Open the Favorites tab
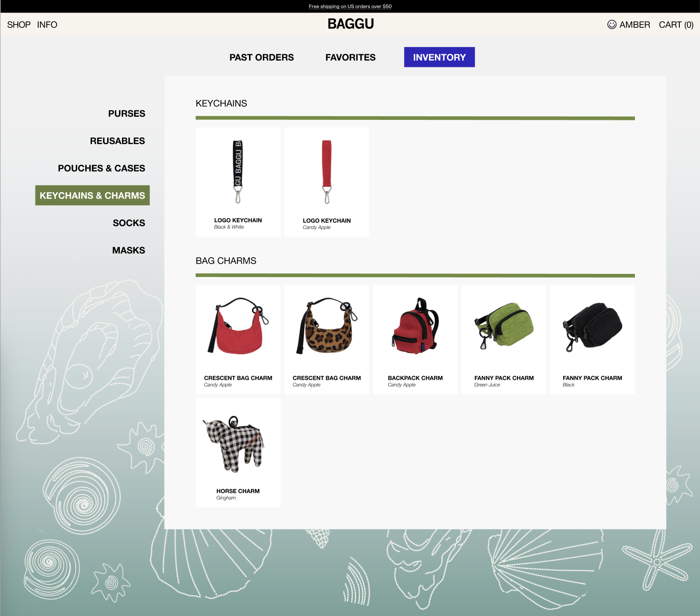 pos(350,57)
